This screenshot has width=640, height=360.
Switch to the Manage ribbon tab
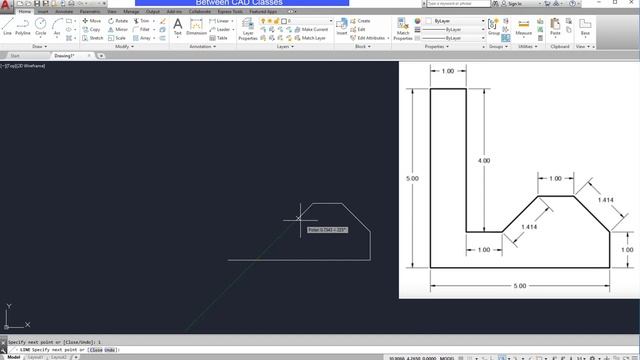131,12
